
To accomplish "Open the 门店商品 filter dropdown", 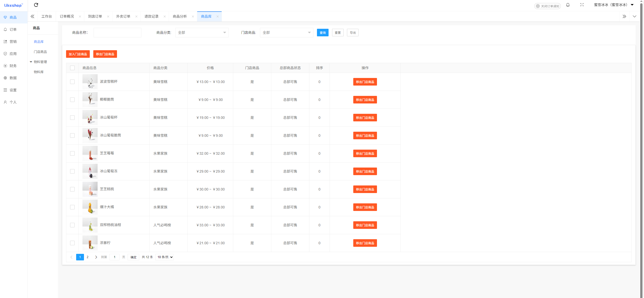I will [286, 32].
